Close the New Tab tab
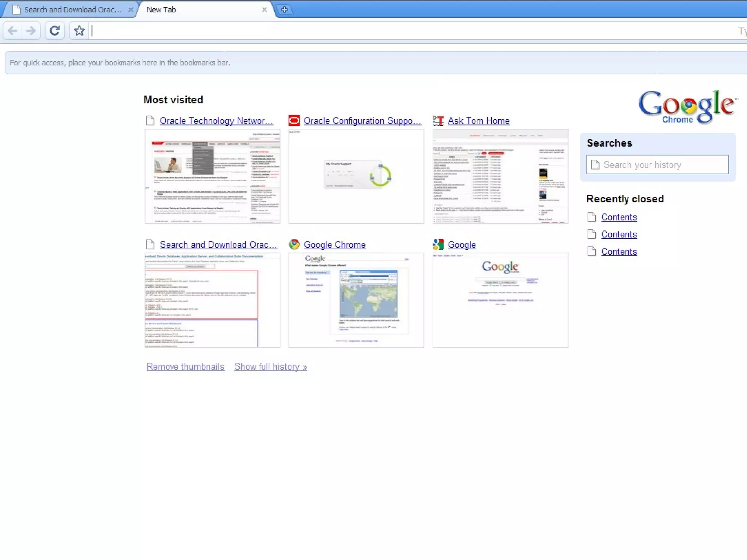This screenshot has height=560, width=747. pyautogui.click(x=264, y=10)
